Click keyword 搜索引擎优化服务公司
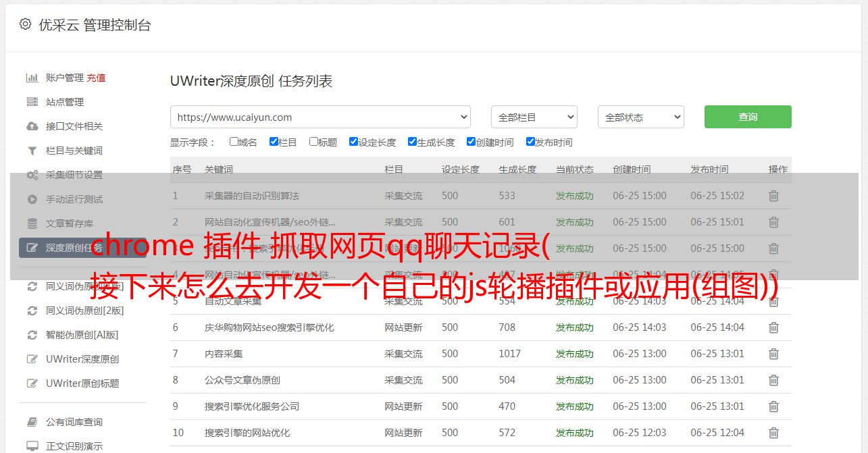 pyautogui.click(x=252, y=406)
